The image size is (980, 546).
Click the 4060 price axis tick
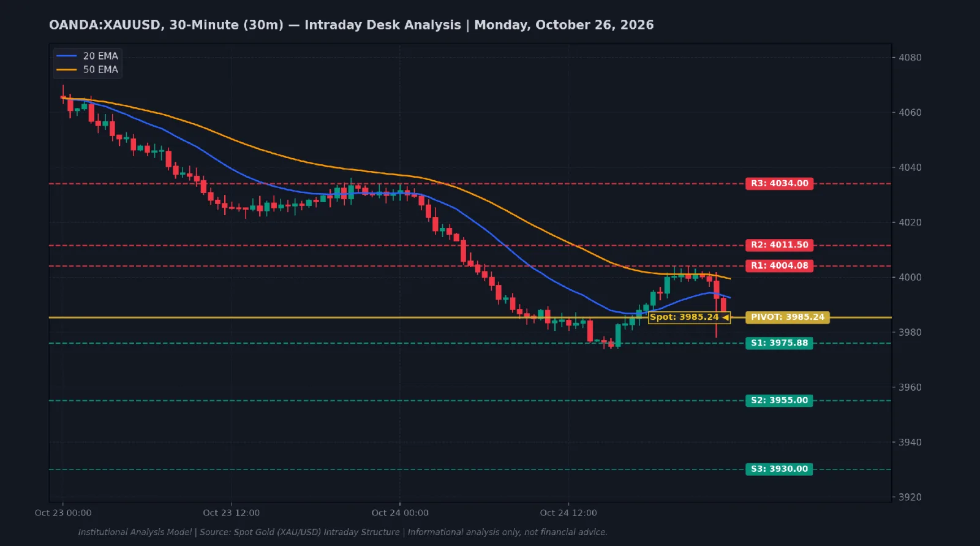pos(910,112)
